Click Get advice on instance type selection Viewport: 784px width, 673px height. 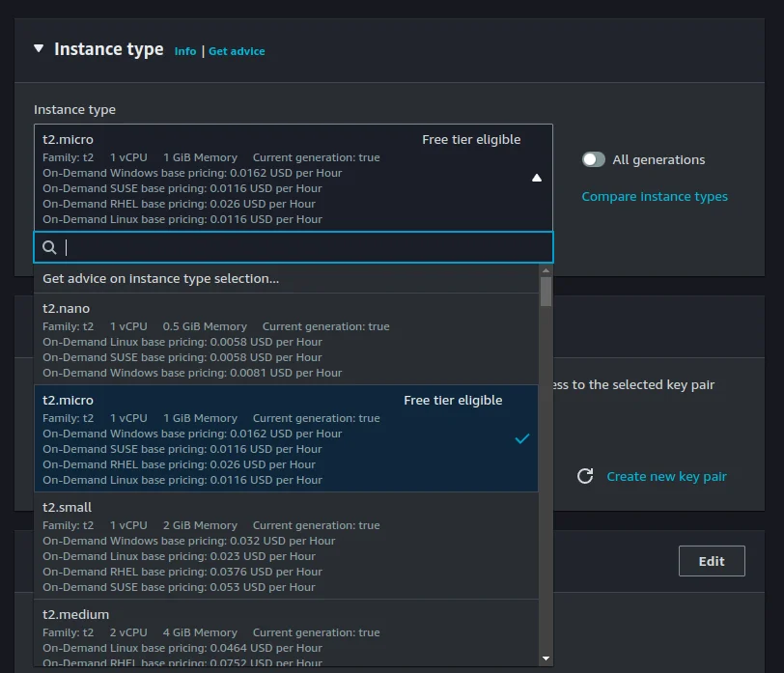point(160,279)
